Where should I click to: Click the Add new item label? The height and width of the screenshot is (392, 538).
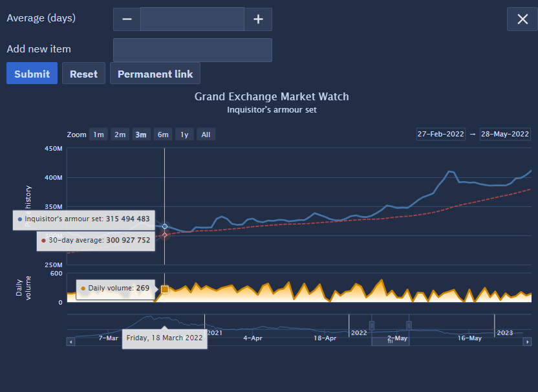tap(39, 49)
